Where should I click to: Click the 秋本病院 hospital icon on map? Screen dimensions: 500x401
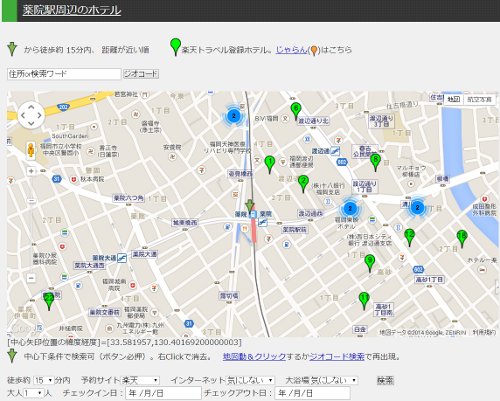[74, 179]
